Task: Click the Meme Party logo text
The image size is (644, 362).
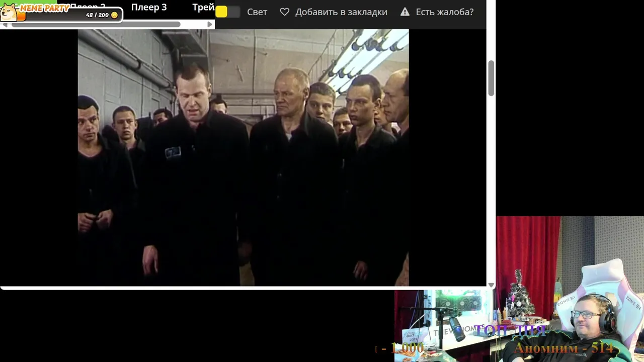Action: pos(44,9)
